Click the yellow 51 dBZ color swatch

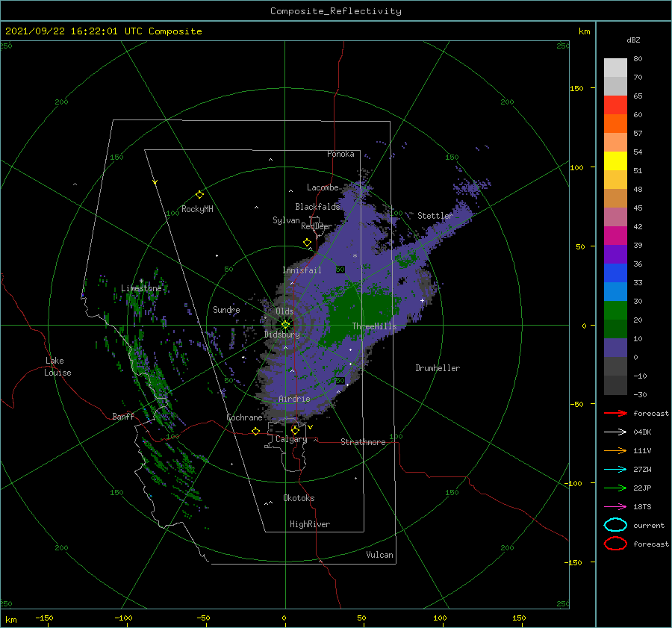615,161
